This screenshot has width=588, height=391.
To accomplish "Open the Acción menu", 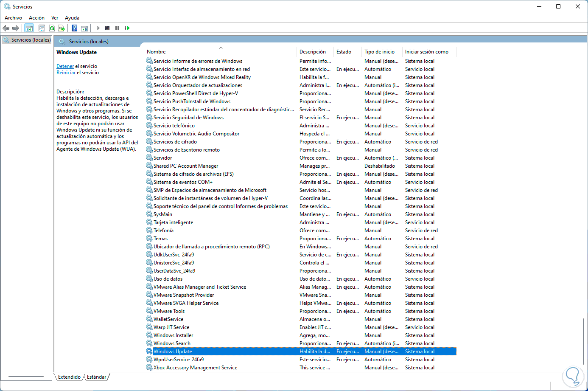I will point(36,18).
